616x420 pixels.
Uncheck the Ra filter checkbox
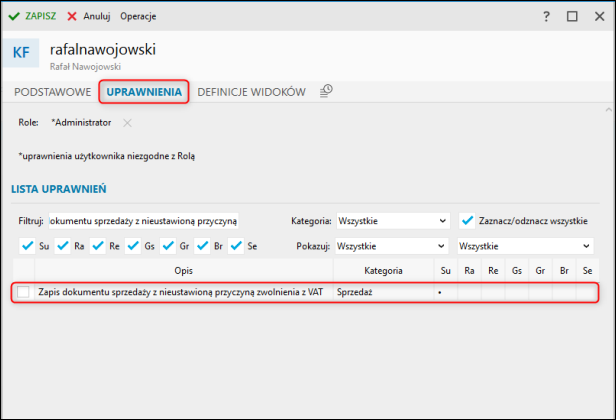[x=62, y=246]
